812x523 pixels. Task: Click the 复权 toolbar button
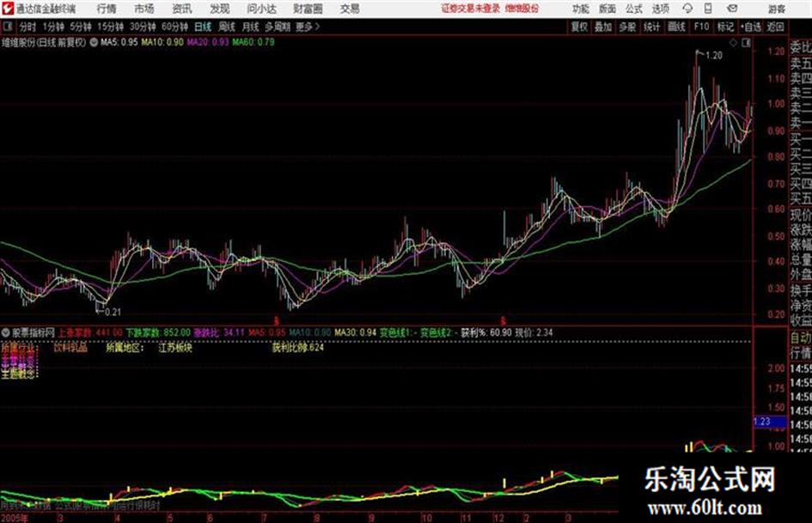click(579, 27)
